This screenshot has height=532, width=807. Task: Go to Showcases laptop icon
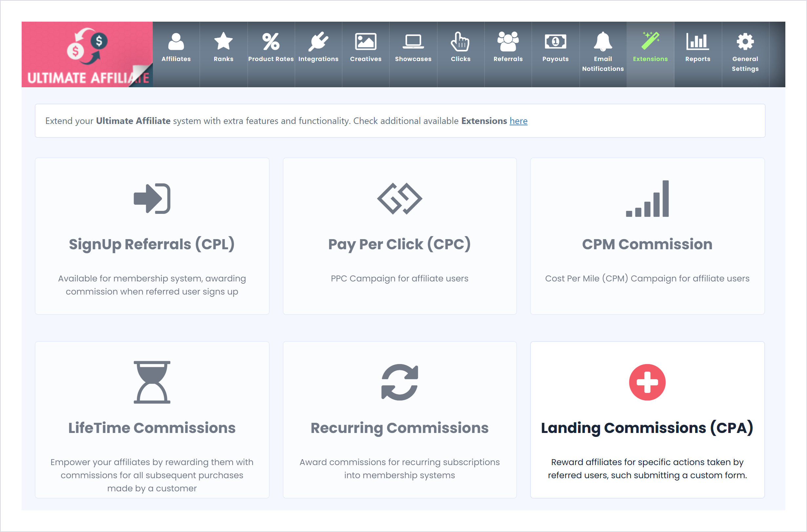coord(413,41)
